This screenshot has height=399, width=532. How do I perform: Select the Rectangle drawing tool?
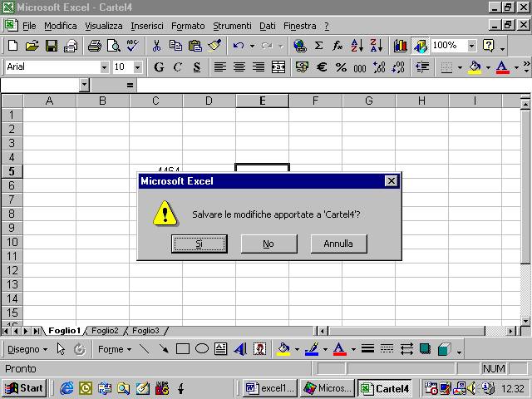coord(183,349)
